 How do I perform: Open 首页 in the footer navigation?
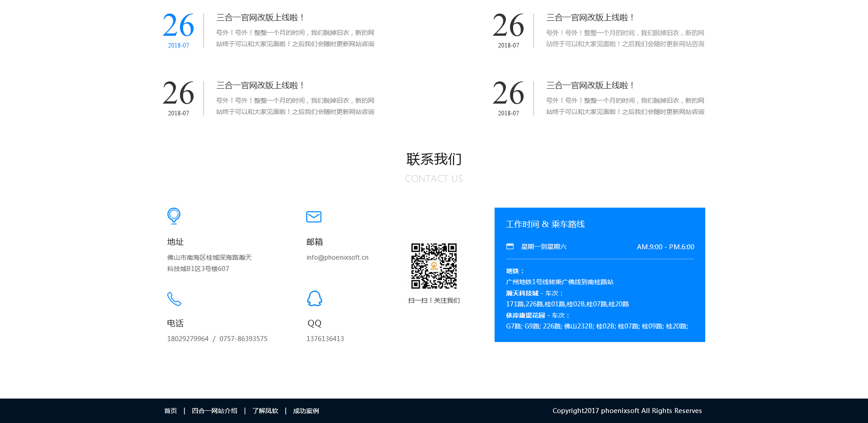[170, 411]
